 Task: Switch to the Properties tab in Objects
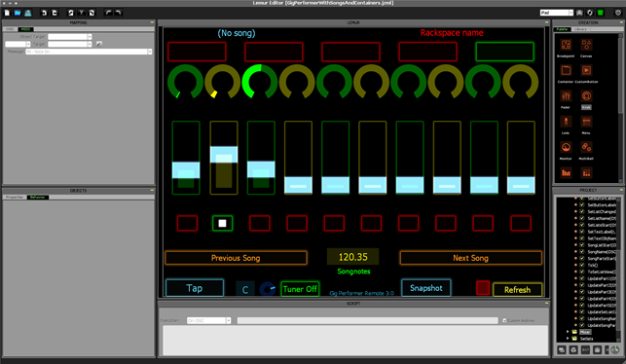pos(15,198)
